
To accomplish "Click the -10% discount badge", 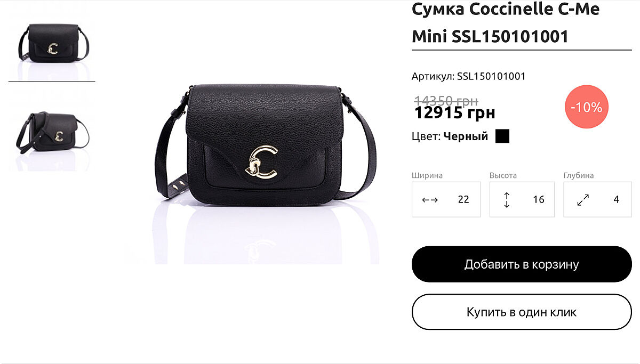I will (x=587, y=107).
